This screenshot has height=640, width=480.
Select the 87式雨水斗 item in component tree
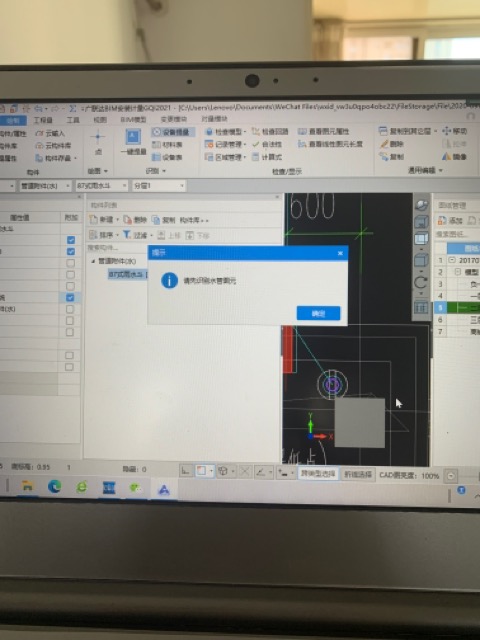[127, 275]
